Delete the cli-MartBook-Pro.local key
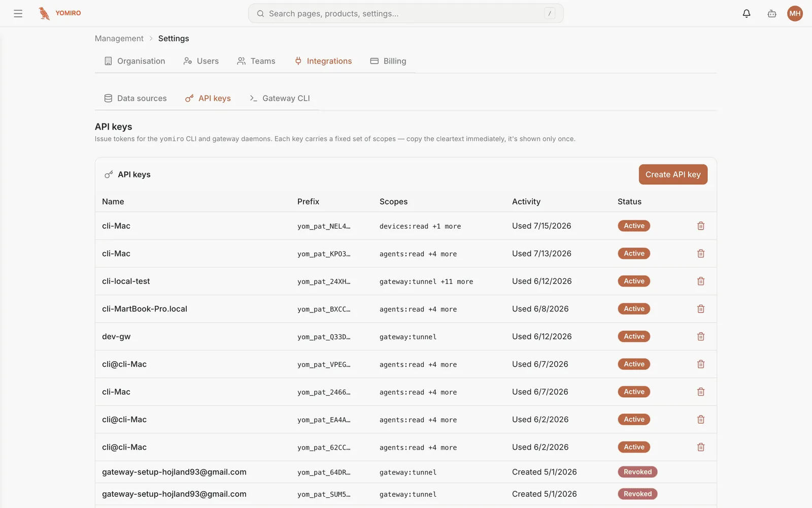Screen dimensions: 812x508 tap(701, 309)
